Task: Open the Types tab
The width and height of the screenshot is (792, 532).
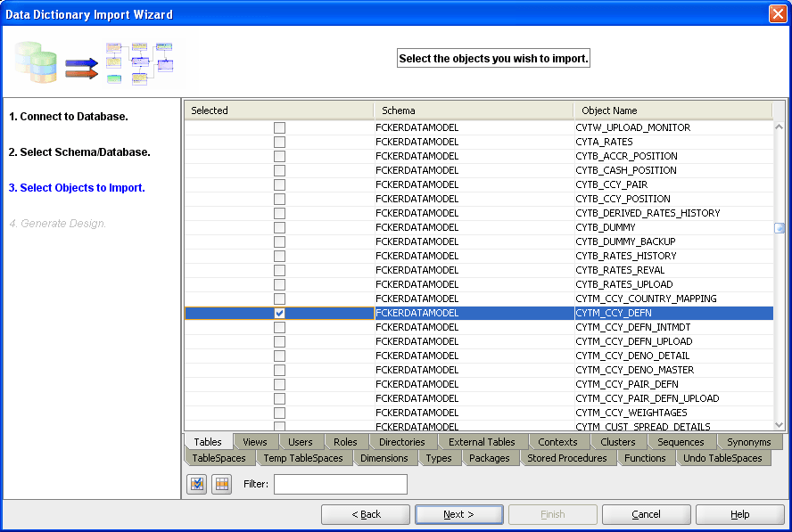Action: click(x=439, y=458)
